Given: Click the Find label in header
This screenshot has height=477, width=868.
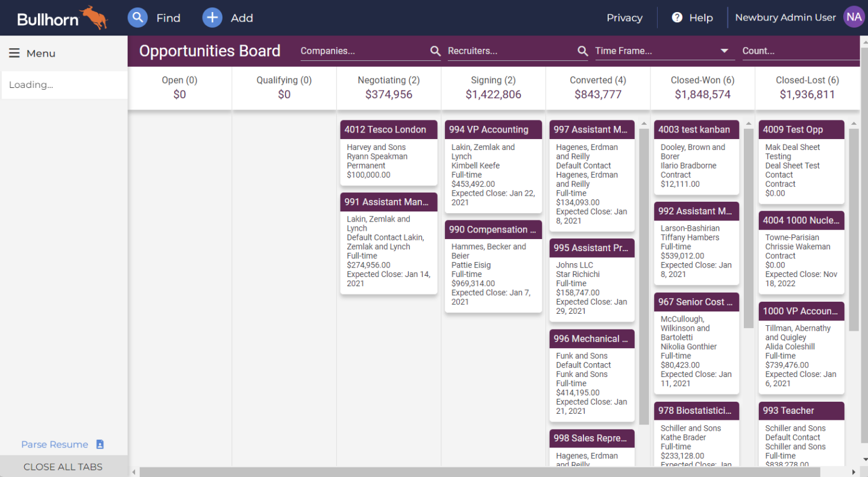Looking at the screenshot, I should pos(168,18).
